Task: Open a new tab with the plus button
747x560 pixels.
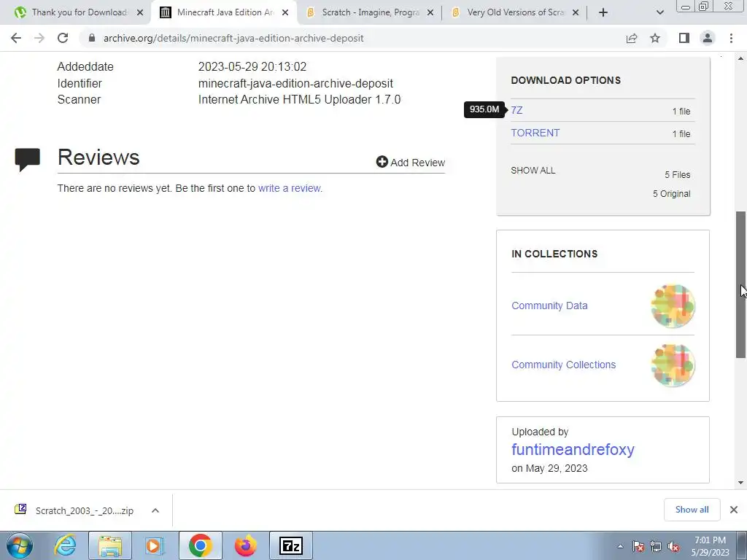Action: click(603, 12)
